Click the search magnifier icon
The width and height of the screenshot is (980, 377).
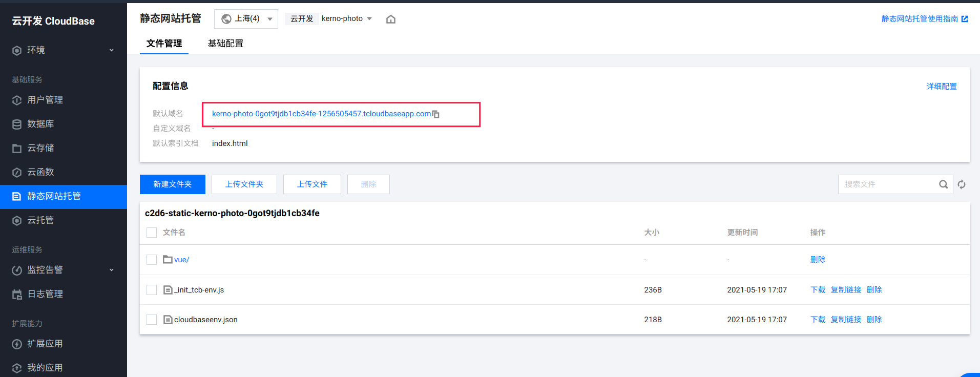pos(943,184)
